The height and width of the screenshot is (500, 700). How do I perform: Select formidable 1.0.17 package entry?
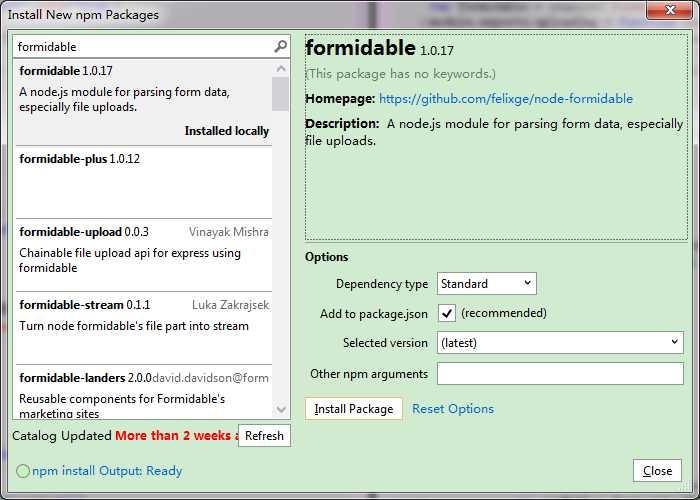(x=144, y=101)
